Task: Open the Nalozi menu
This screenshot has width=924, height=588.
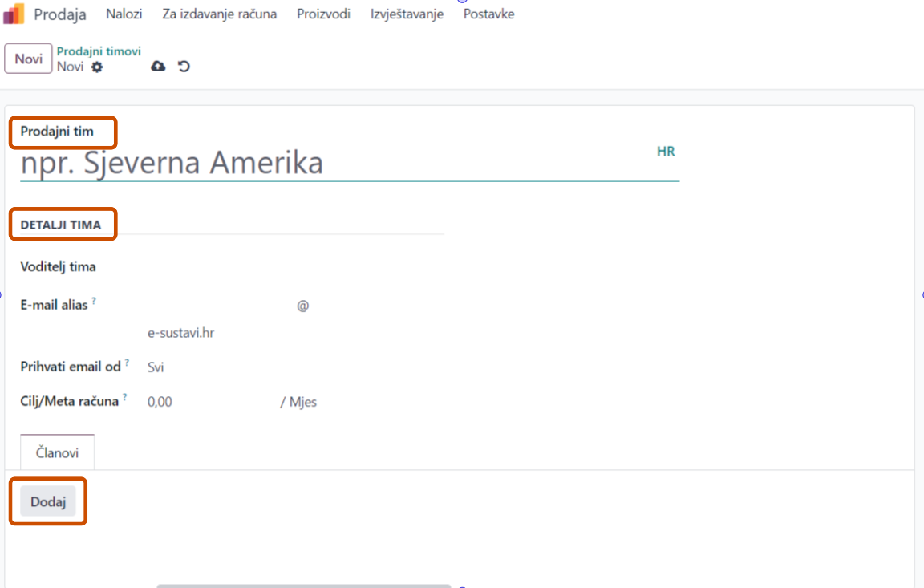Action: click(x=124, y=14)
